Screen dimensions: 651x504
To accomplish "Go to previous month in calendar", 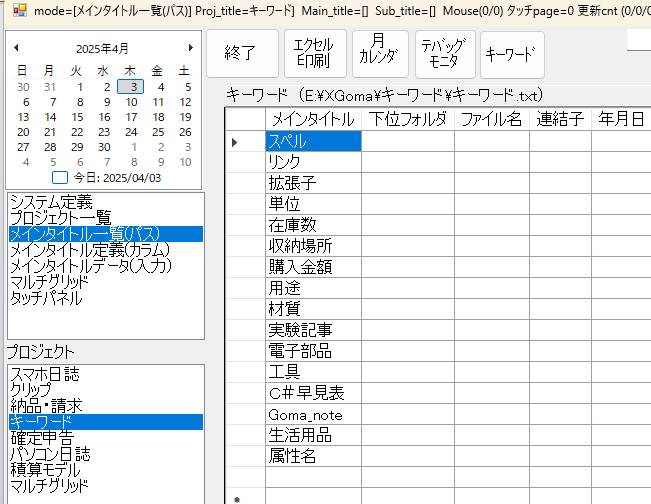I will point(13,48).
